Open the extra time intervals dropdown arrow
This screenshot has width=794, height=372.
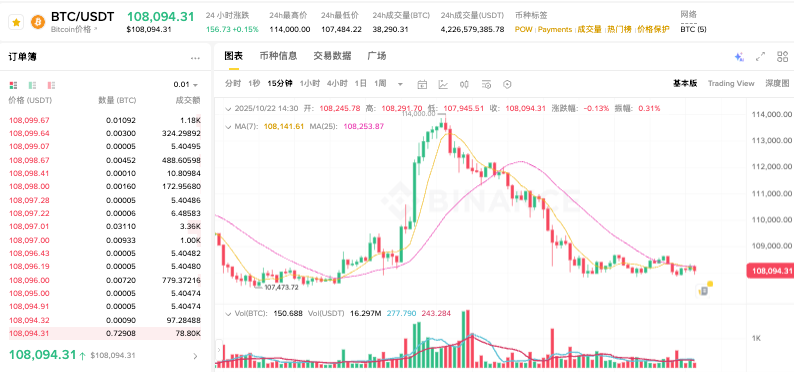point(401,84)
